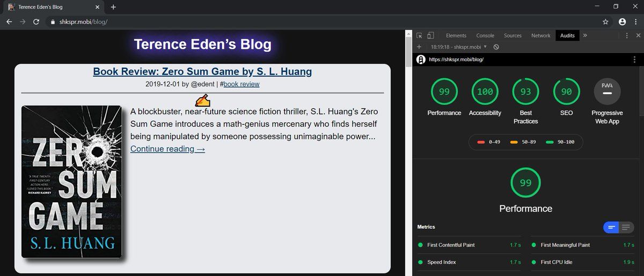Viewport: 644px width, 276px height.
Task: Jump to the Accessibility score gauge
Action: pyautogui.click(x=485, y=92)
